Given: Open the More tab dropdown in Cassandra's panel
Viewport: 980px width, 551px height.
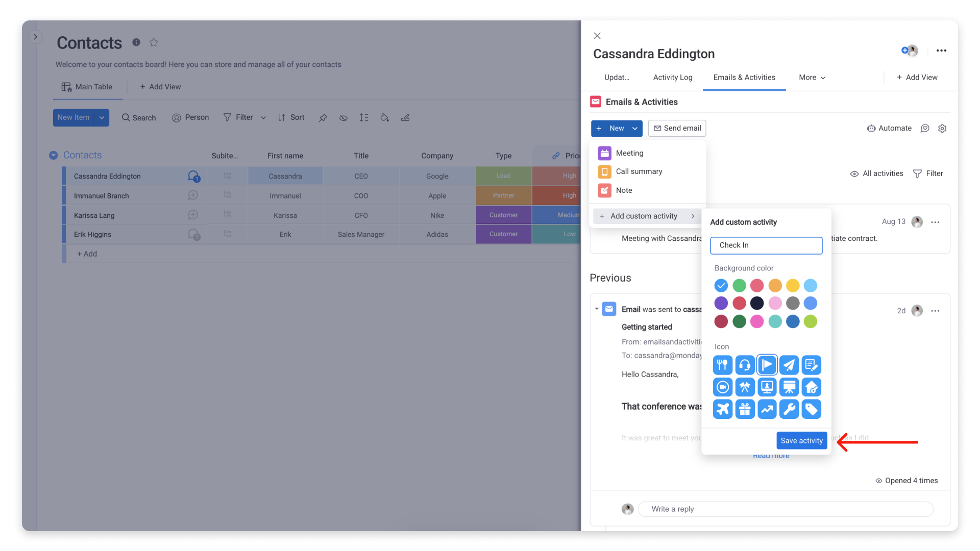Looking at the screenshot, I should click(x=812, y=78).
